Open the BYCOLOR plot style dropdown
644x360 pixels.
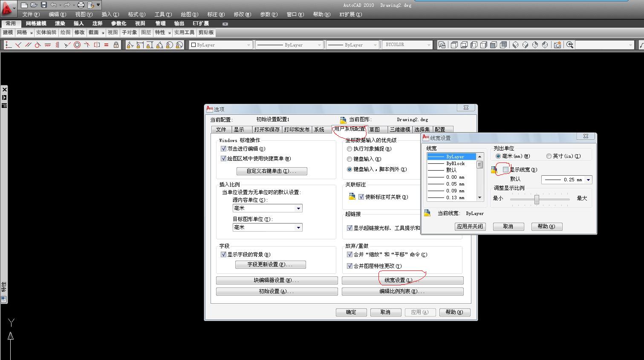click(x=408, y=45)
